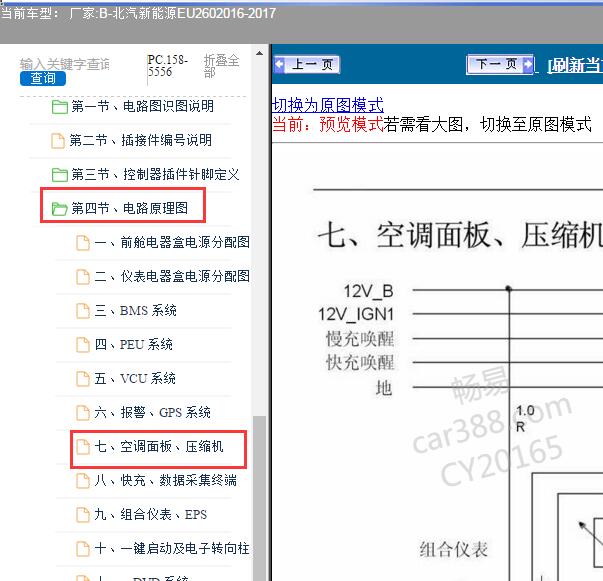
Task: Click the 12V_B label in diagram
Action: click(x=368, y=291)
